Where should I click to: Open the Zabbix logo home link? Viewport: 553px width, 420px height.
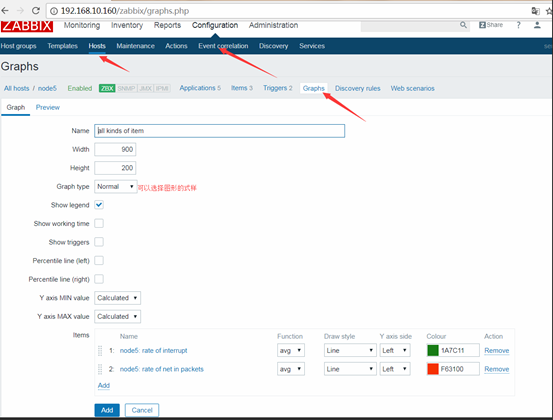tap(27, 26)
